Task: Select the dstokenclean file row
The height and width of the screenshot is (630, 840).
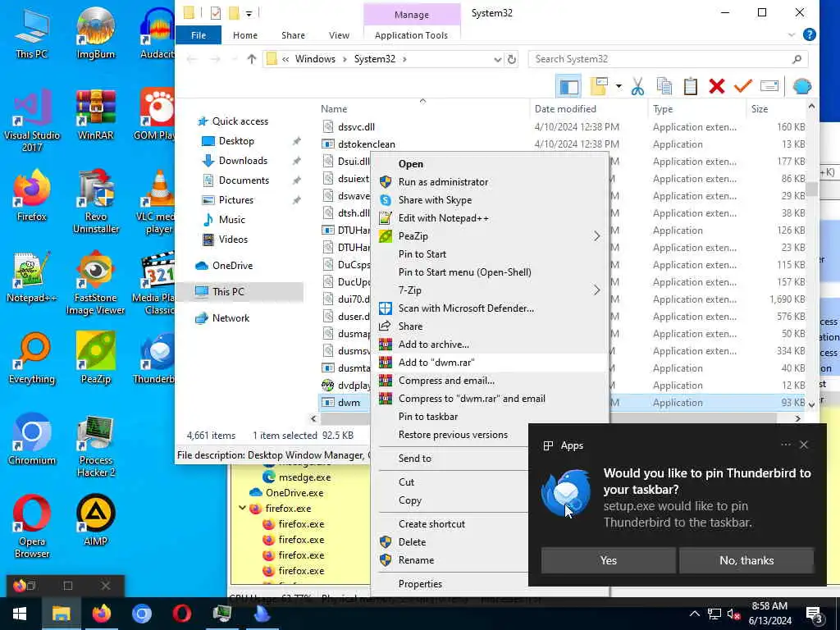Action: click(x=562, y=144)
